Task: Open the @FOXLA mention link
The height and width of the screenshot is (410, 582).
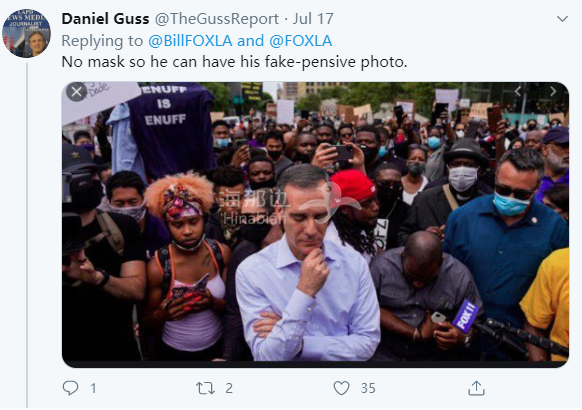Action: (x=300, y=41)
